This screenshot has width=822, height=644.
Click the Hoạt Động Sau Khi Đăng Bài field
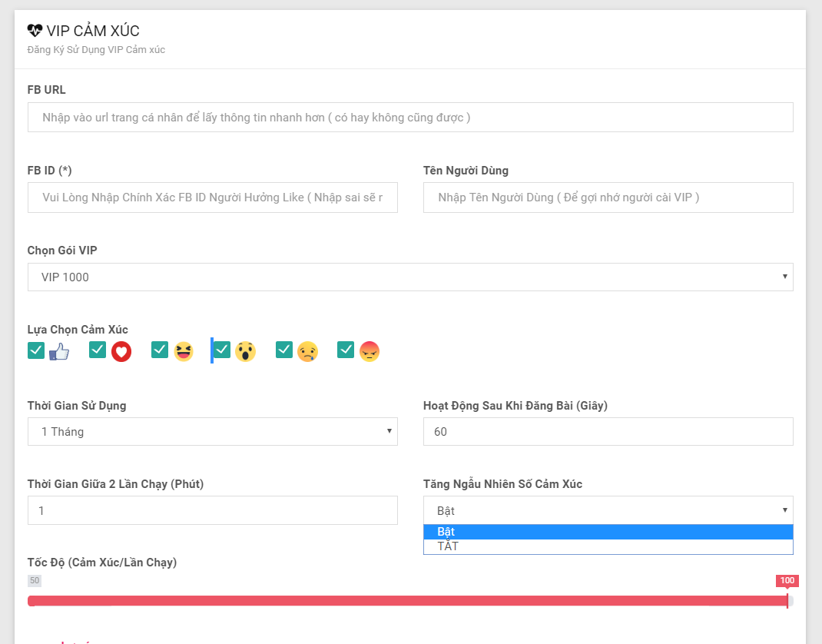coord(608,432)
